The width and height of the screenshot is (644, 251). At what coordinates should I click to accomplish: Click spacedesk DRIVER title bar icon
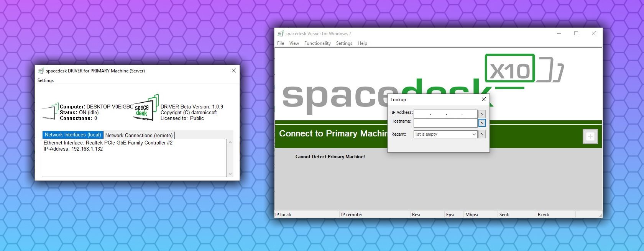click(41, 71)
